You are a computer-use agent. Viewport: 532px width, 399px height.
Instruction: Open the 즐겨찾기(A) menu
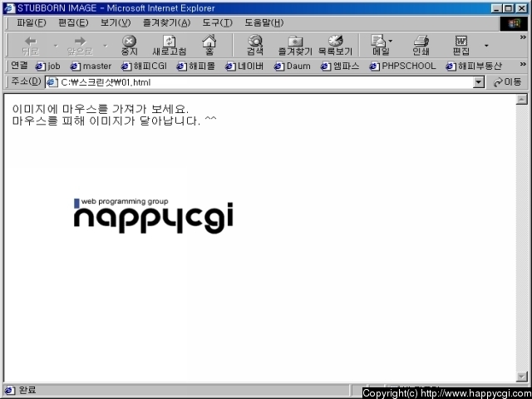point(166,22)
